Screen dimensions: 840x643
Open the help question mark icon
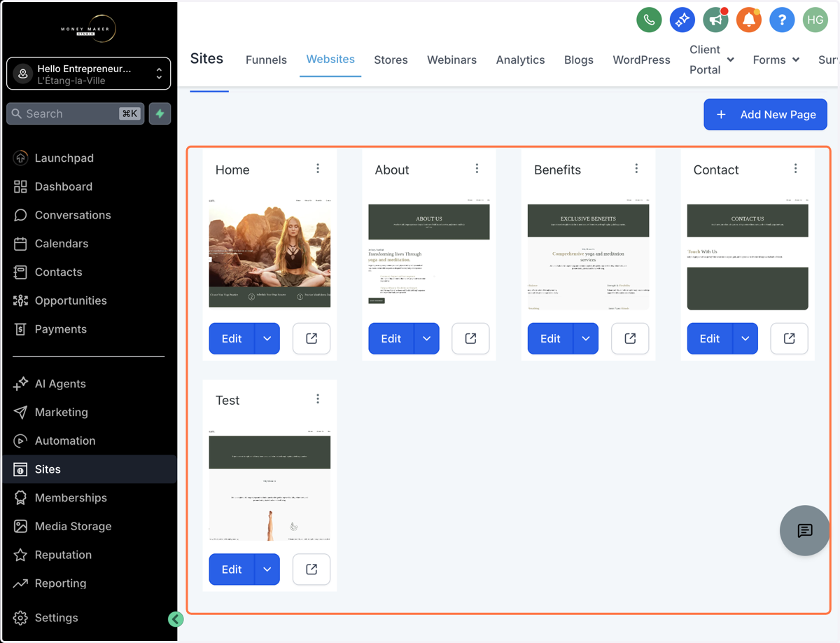point(782,20)
